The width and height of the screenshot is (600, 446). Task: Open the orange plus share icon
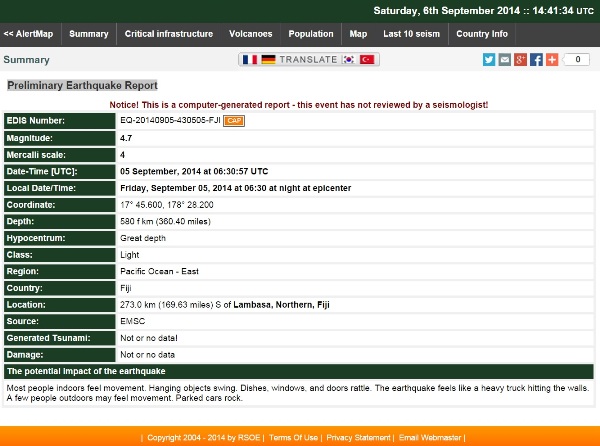pos(552,60)
